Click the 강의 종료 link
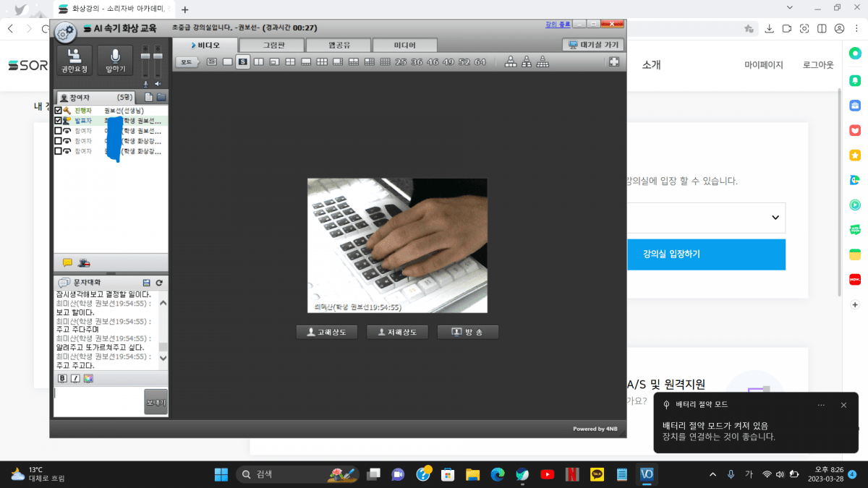This screenshot has width=868, height=488. (x=557, y=24)
